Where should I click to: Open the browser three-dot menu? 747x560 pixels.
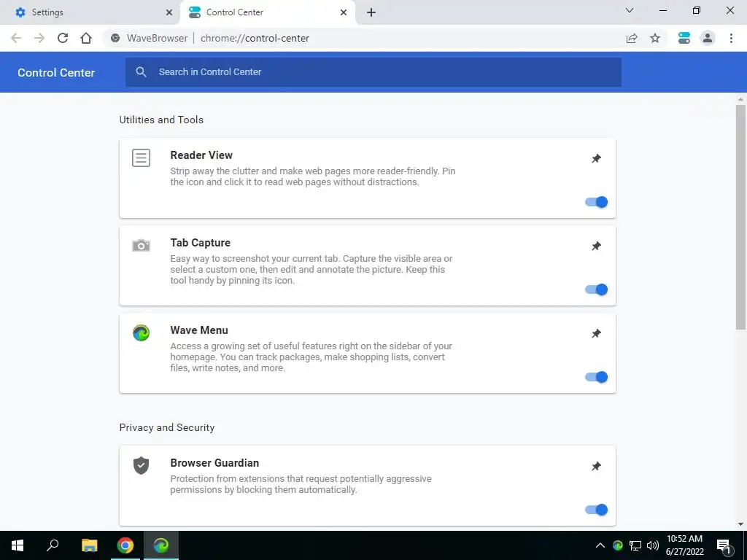coord(731,38)
